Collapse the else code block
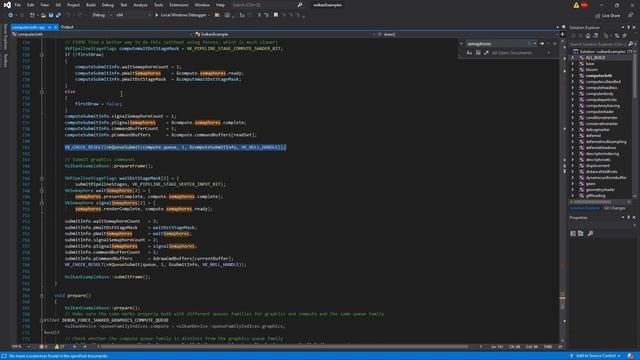The image size is (640, 360). [x=42, y=92]
